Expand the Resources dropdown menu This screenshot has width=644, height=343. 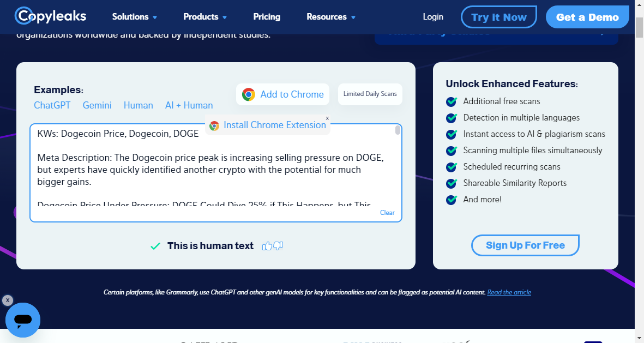[330, 17]
